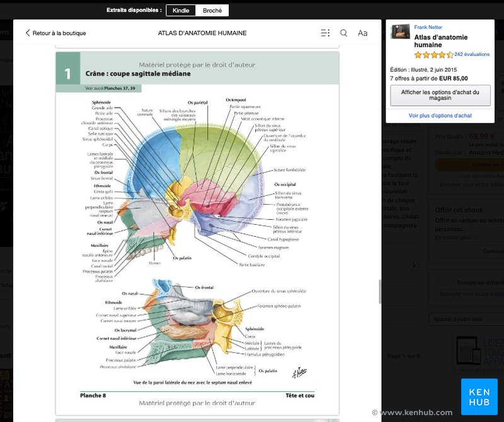This screenshot has width=504, height=422.
Task: Click the Os temporal label
Action: pos(236,100)
